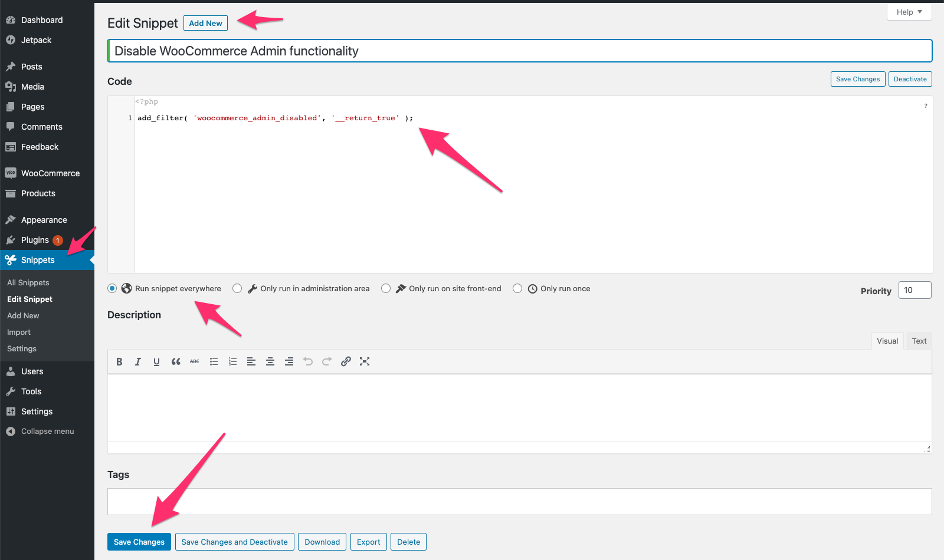Insert a blockquote in description
The width and height of the screenshot is (944, 560).
tap(176, 361)
